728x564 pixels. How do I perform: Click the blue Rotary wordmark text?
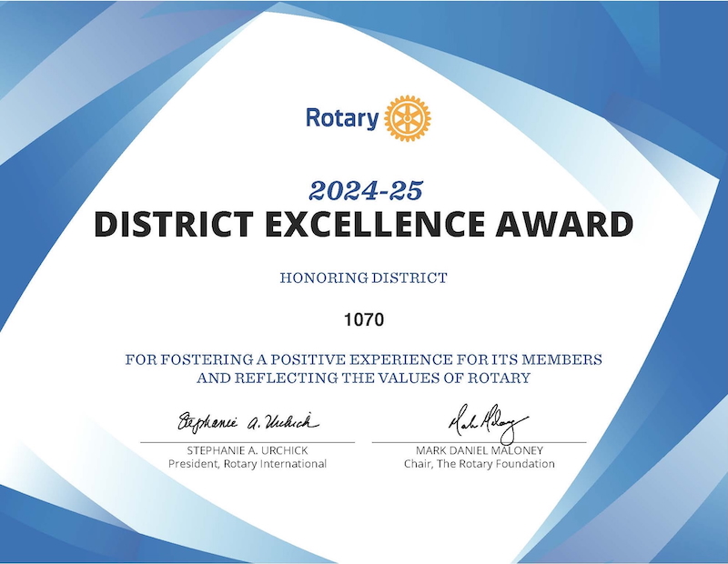(341, 119)
